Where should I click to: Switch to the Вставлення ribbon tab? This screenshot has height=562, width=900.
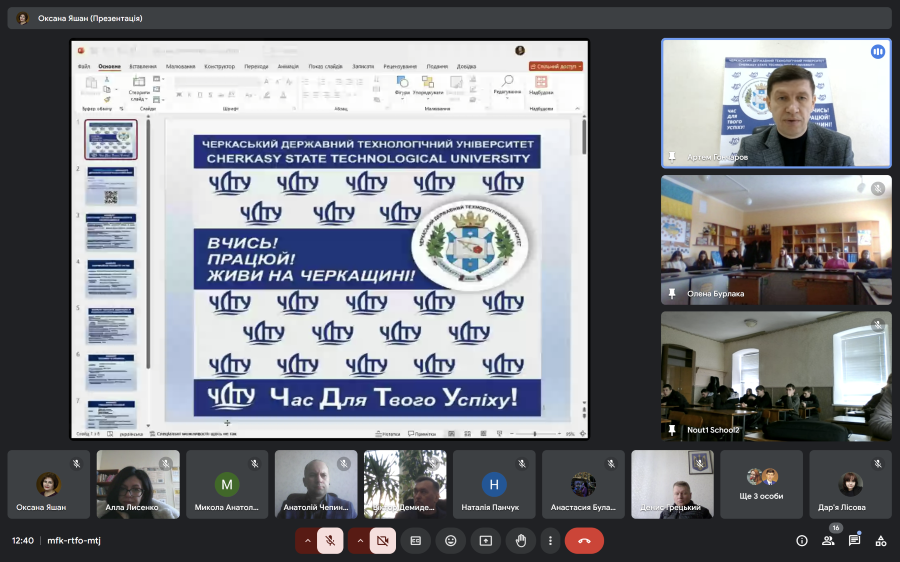point(143,67)
